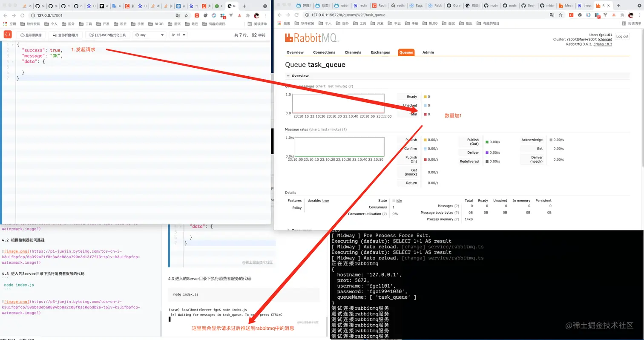Click the bookmark star in the 127.0.0.1:7001 window

click(186, 15)
